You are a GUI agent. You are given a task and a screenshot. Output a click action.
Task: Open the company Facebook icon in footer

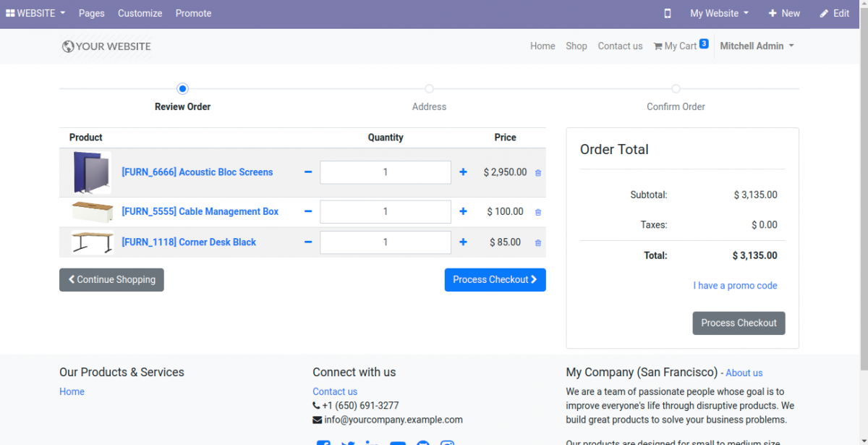[323, 443]
